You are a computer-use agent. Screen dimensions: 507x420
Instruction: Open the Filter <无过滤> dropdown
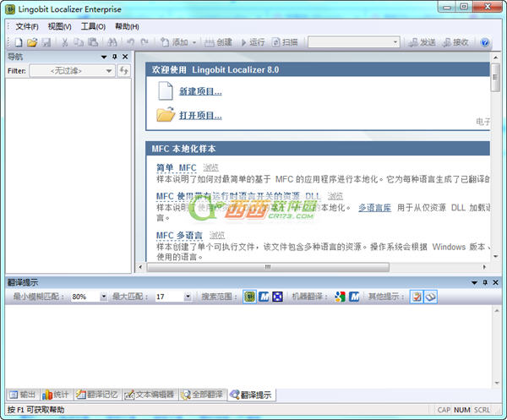pyautogui.click(x=72, y=70)
